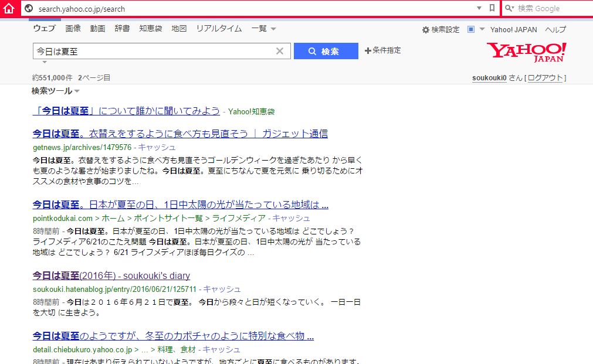Expand suggestions arrow below search box
Screen dimensions: 593x364
click(45, 62)
